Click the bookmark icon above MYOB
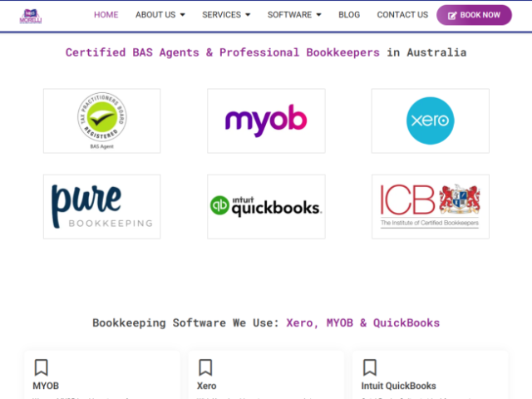Screen dimensions: 532x399 [x=41, y=367]
